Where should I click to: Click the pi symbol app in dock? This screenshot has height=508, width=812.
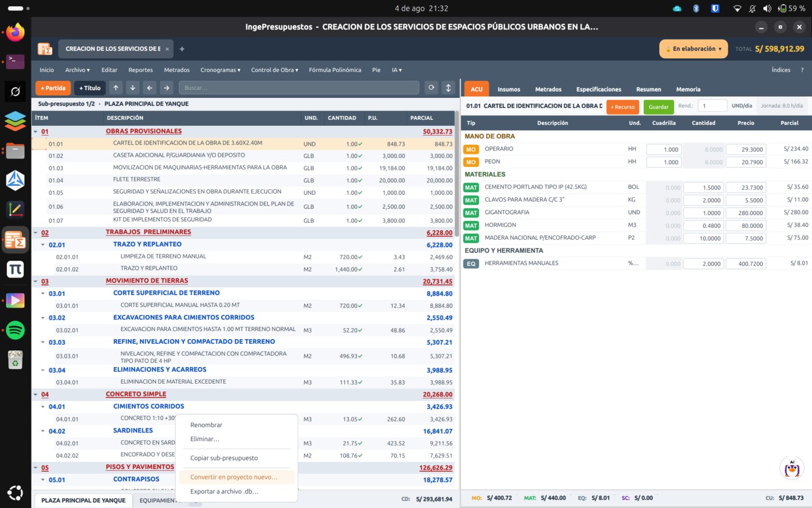[16, 269]
